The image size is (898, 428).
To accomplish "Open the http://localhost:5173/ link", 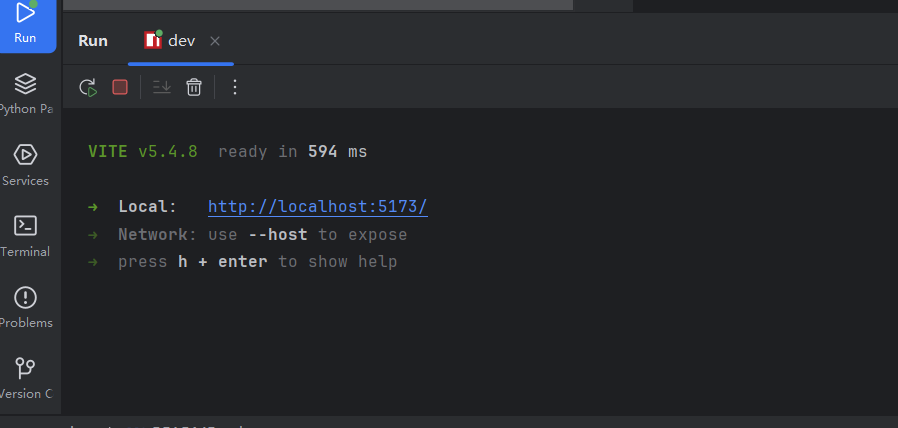I will [x=317, y=207].
